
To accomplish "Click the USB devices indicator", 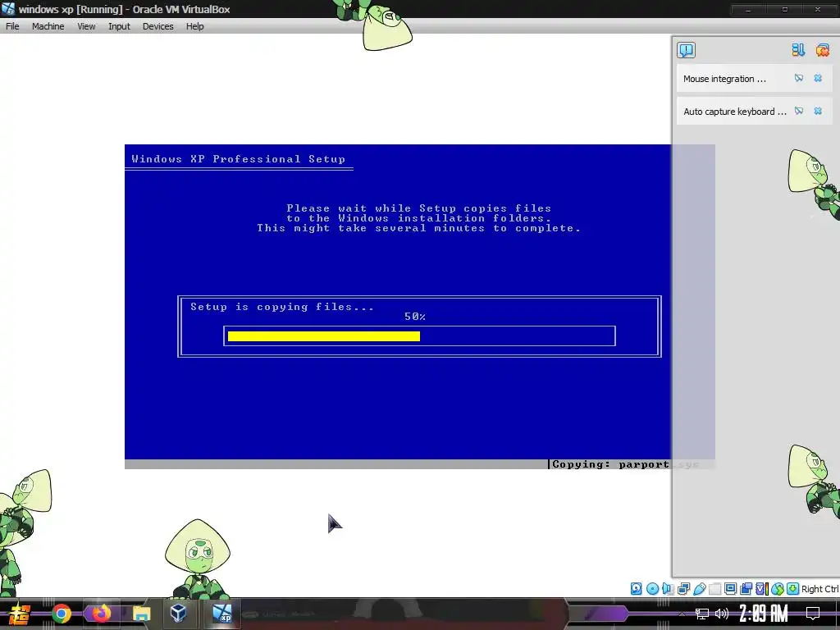I will point(699,589).
